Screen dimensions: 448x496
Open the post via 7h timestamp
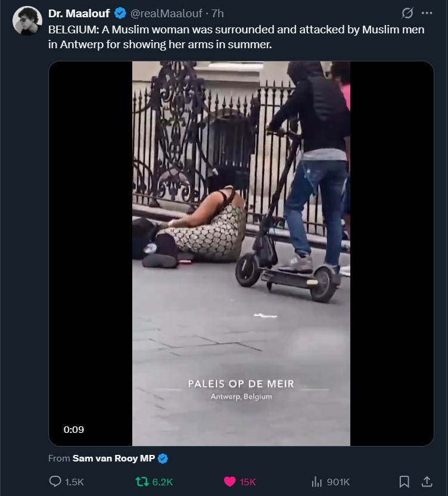pyautogui.click(x=217, y=13)
